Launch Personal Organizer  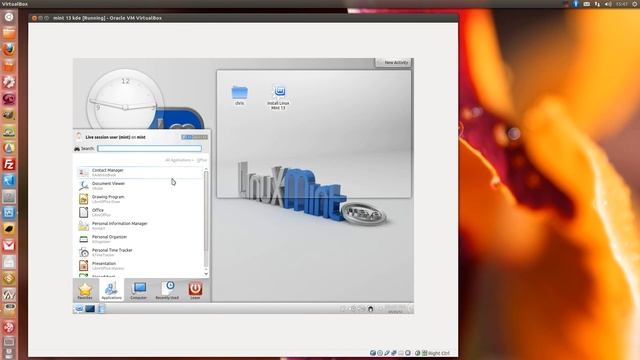139,239
